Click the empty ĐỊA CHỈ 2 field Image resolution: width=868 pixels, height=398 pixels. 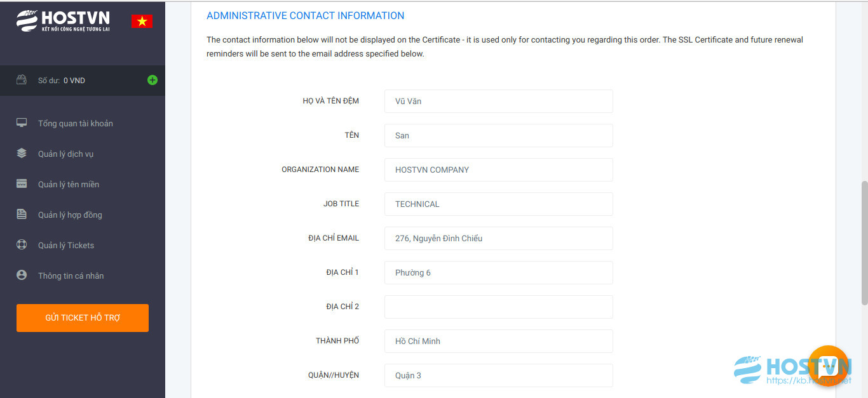[x=499, y=307]
